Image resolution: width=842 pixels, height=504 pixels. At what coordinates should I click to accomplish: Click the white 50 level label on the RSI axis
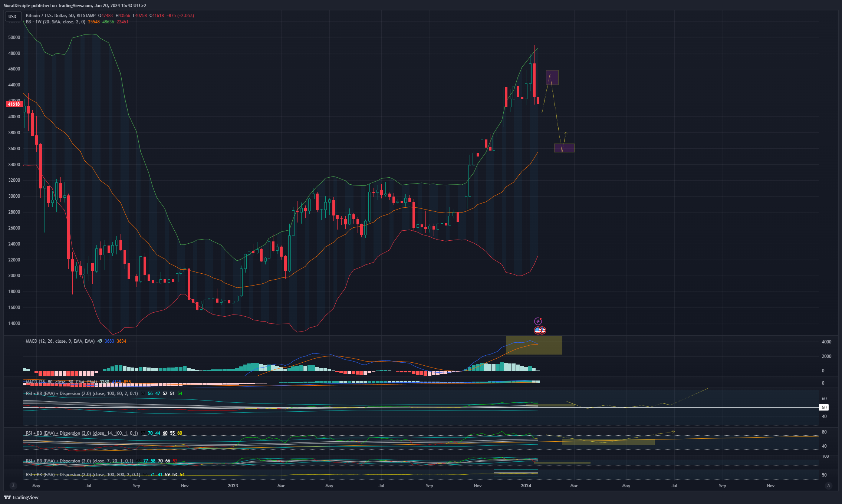(824, 407)
